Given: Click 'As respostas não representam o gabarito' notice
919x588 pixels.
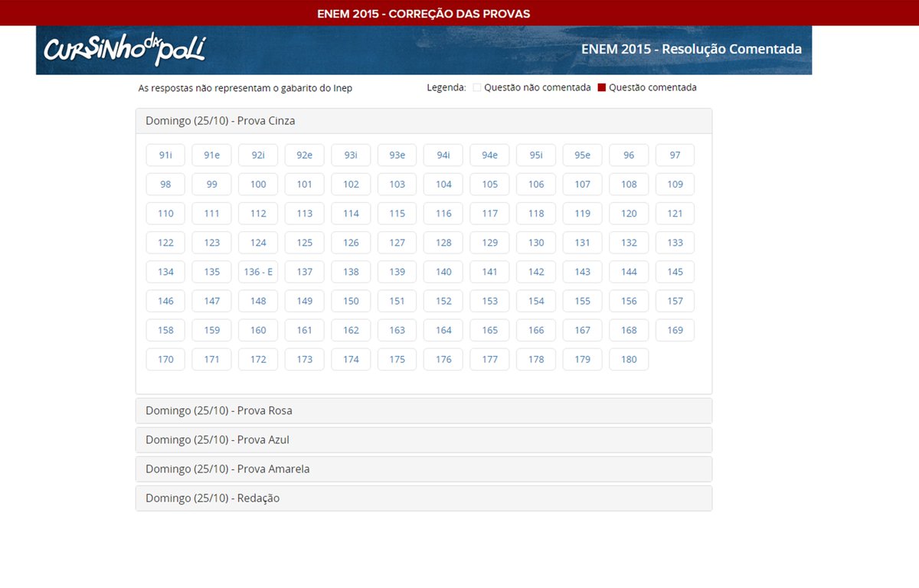Looking at the screenshot, I should 245,88.
